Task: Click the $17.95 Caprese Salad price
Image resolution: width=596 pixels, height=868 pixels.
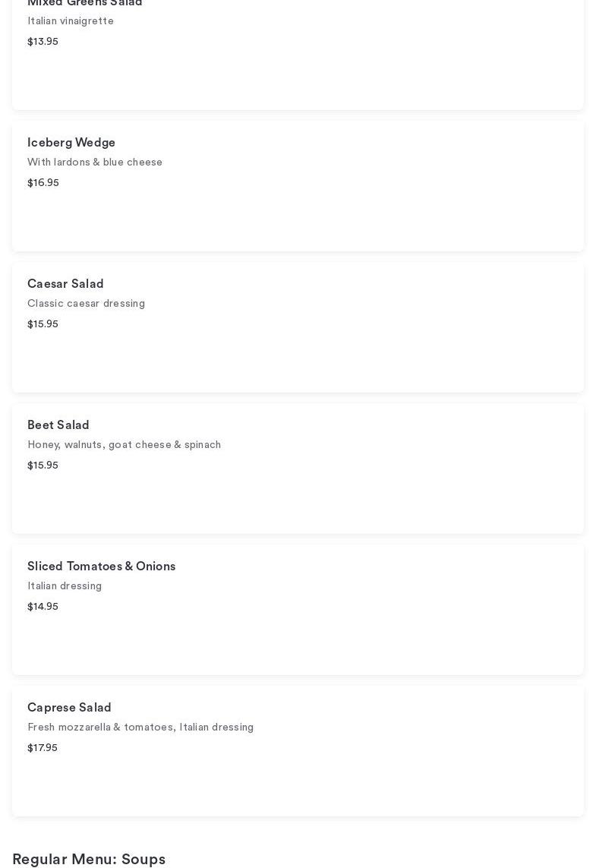Action: click(x=43, y=748)
